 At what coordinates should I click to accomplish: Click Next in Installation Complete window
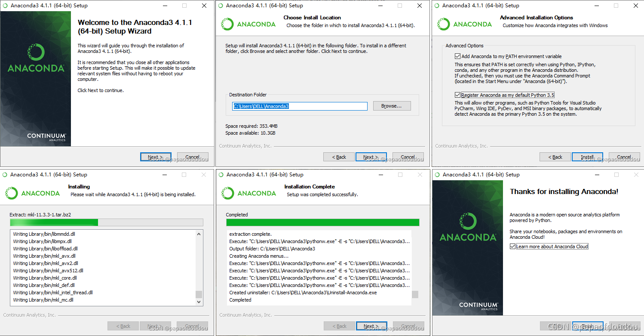(371, 326)
